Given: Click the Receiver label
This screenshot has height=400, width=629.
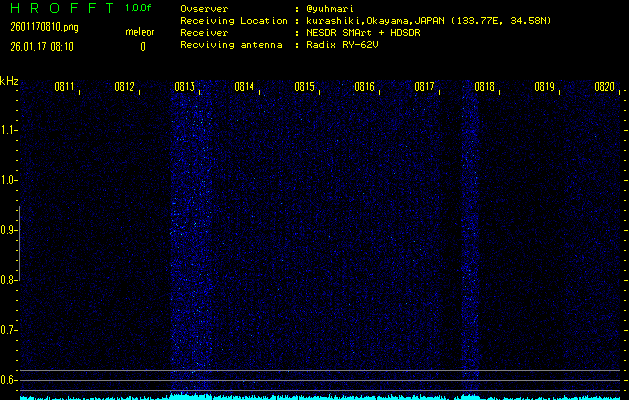Looking at the screenshot, I should tap(204, 33).
